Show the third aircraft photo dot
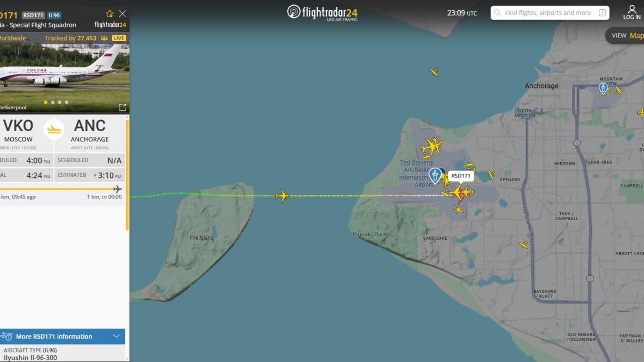644x362 pixels. pyautogui.click(x=60, y=102)
